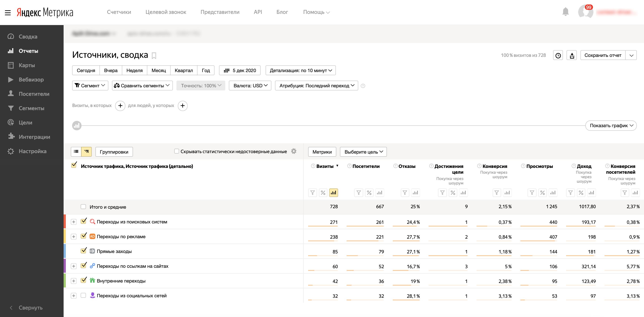Image resolution: width=644 pixels, height=317 pixels.
Task: Click the attribution help question icon
Action: coord(363,86)
